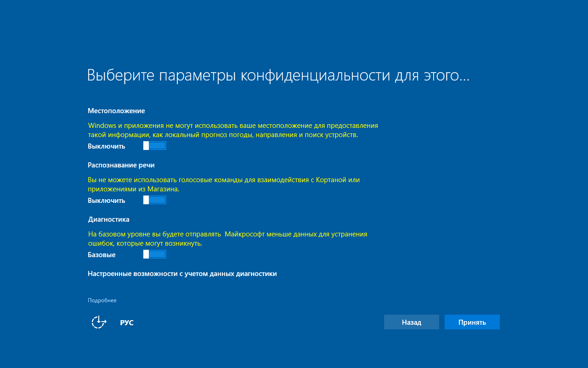Toggle the Выключить switch under Местоположение
Screen dimensions: 588x368
tap(154, 145)
